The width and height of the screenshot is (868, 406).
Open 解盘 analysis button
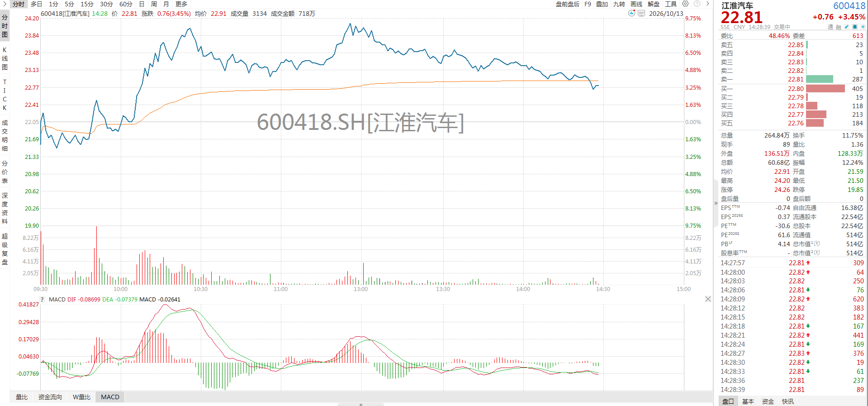pos(654,4)
